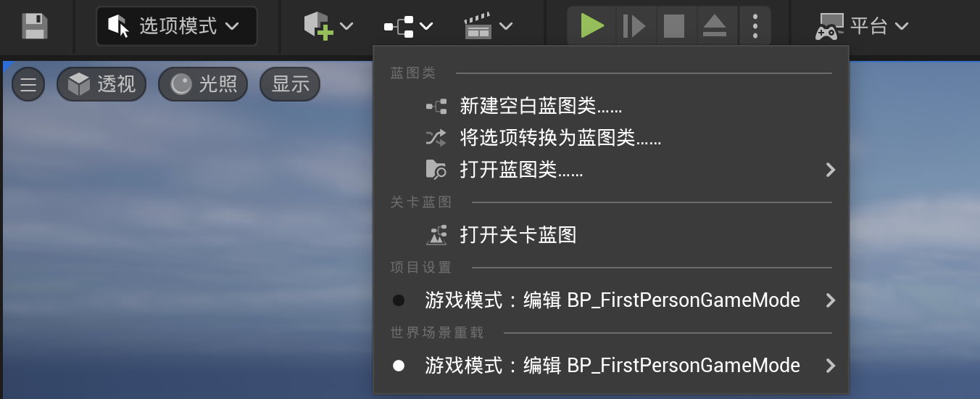Open the 平台 platforms dropdown
The height and width of the screenshot is (399, 980).
click(862, 27)
